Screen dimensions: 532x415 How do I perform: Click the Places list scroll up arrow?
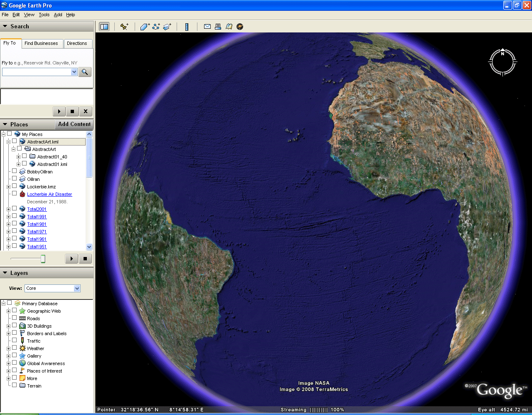(x=89, y=134)
